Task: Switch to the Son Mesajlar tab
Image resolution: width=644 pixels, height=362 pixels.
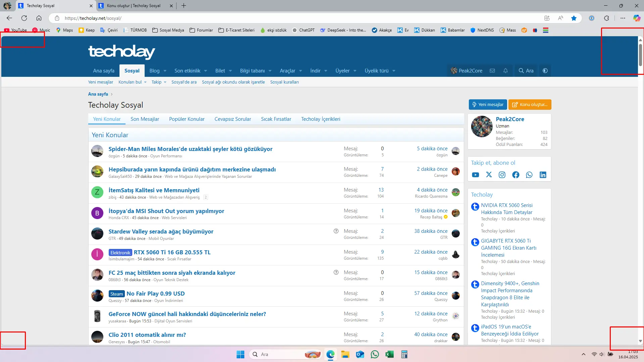Action: point(145,119)
